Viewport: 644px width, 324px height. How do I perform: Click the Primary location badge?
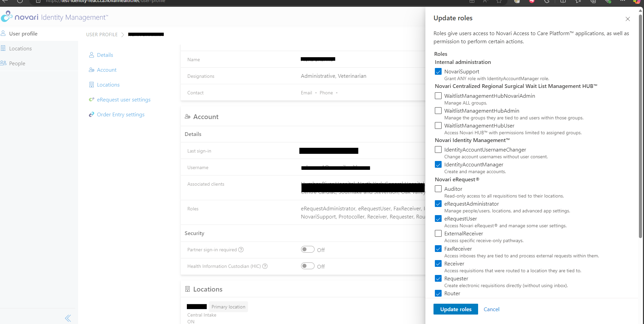(x=228, y=307)
